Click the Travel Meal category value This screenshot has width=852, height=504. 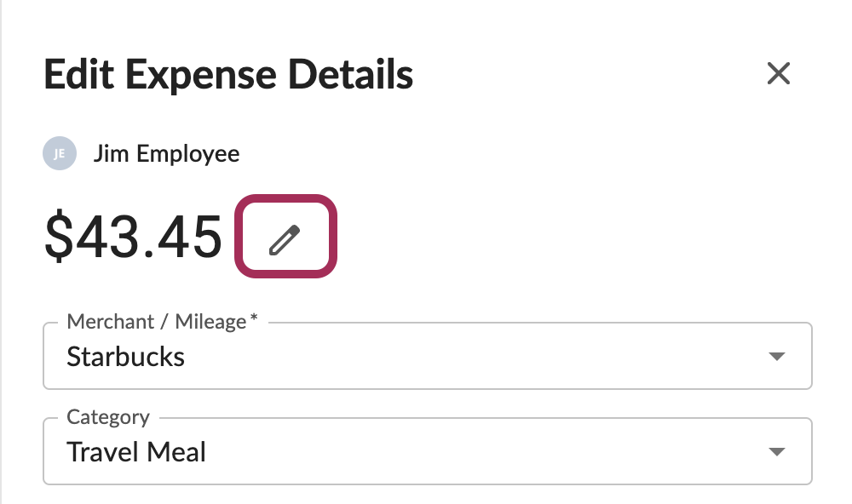136,452
